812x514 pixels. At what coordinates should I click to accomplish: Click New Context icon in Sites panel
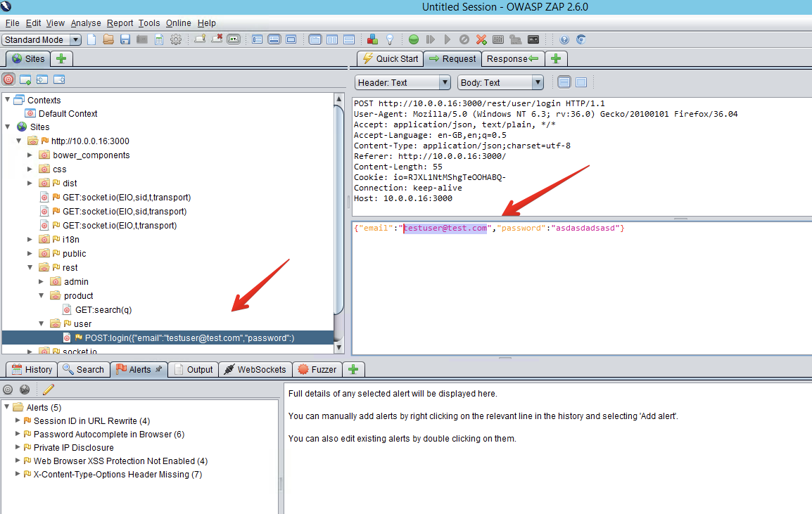point(25,79)
